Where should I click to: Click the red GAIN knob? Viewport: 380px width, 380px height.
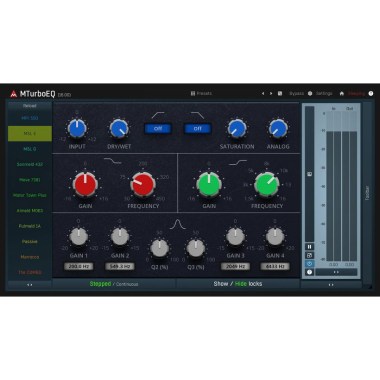[x=85, y=184]
